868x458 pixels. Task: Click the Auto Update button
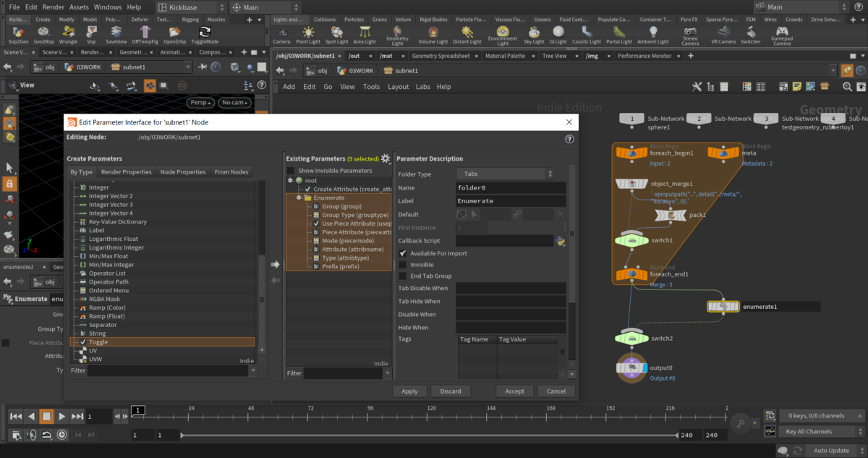(831, 450)
